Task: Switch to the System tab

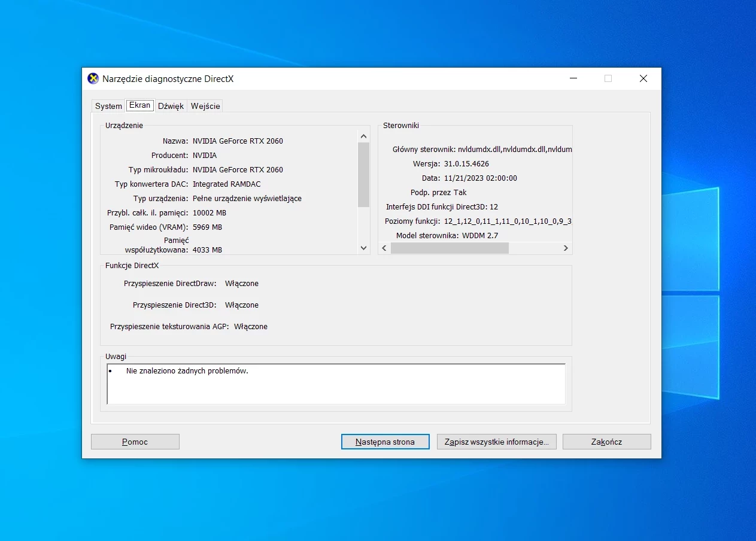Action: point(108,106)
